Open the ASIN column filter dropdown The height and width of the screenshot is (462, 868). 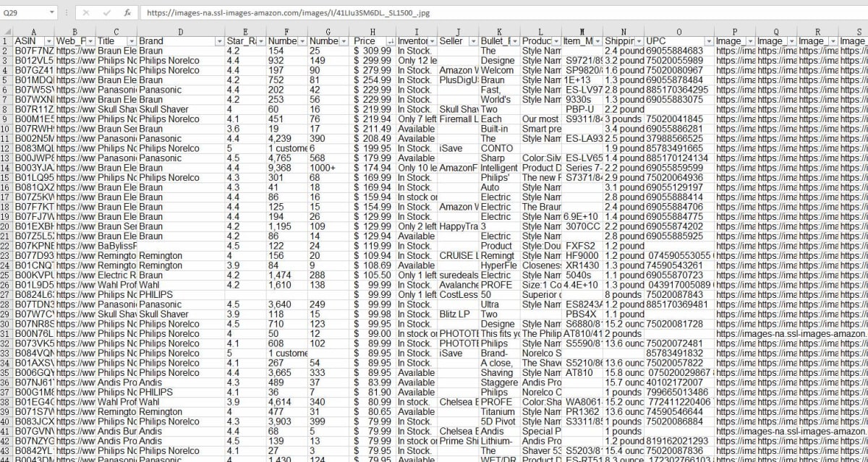pyautogui.click(x=49, y=41)
